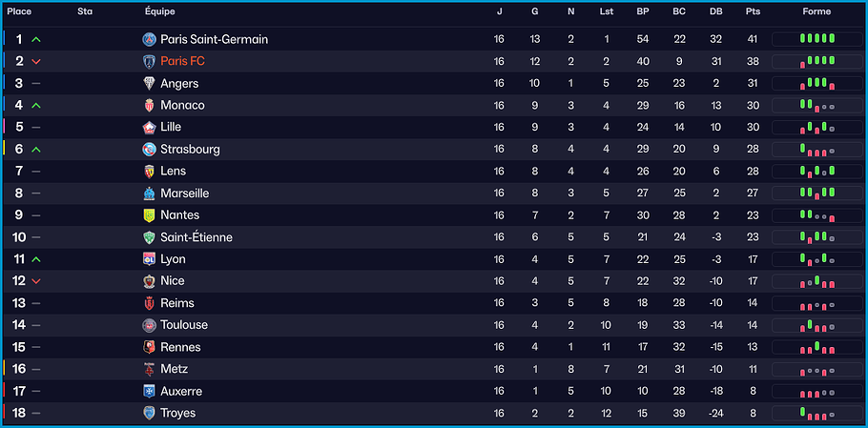
Task: Open the Toulouse team link
Action: pyautogui.click(x=184, y=325)
